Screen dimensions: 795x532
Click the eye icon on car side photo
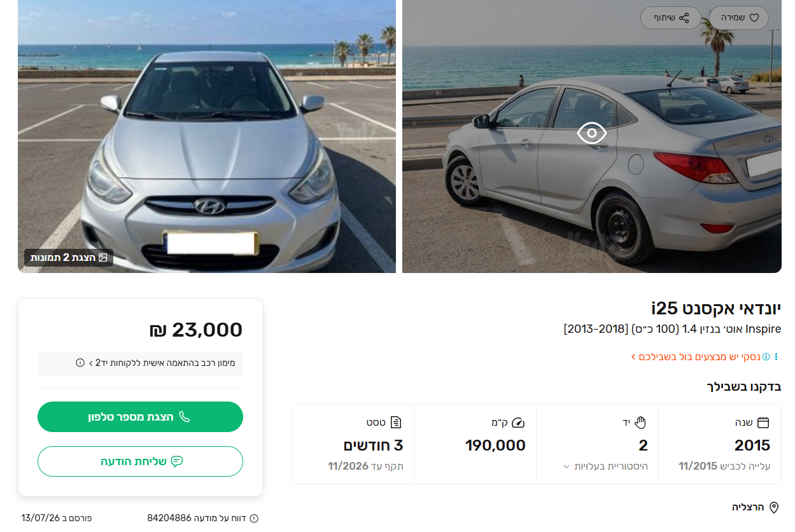point(592,133)
